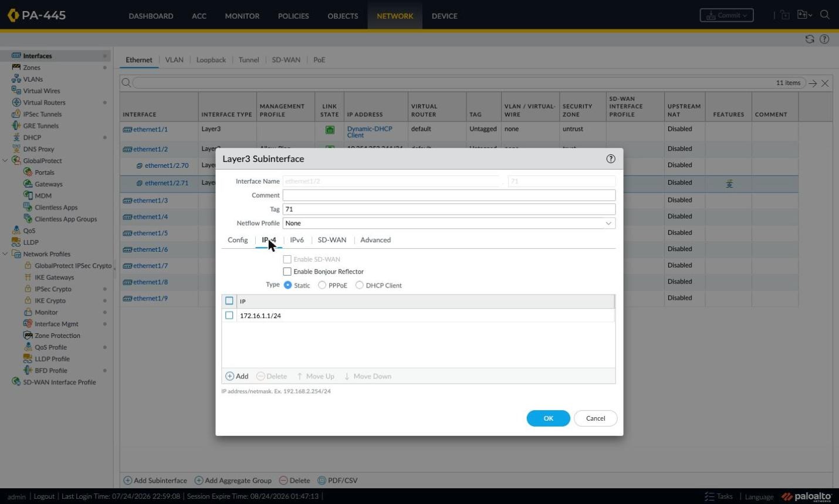Screen dimensions: 839x504
Task: Open the SD-WAN tab in the dialog
Action: click(x=332, y=240)
